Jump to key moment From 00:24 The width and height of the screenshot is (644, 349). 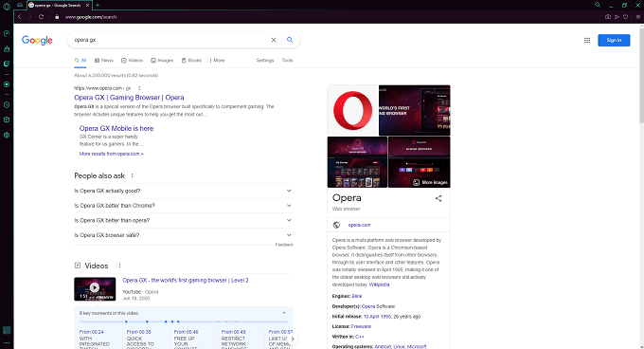tap(92, 332)
